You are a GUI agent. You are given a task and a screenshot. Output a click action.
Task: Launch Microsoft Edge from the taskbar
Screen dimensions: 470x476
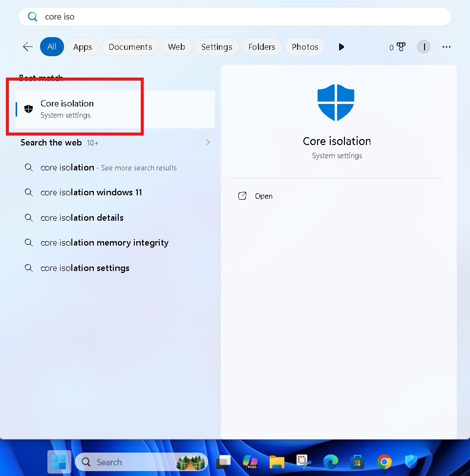330,462
